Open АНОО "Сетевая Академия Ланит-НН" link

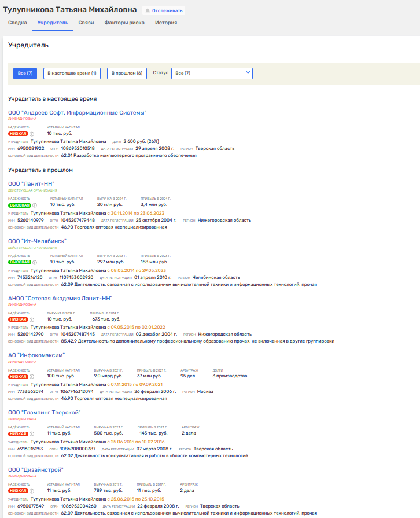(60, 298)
